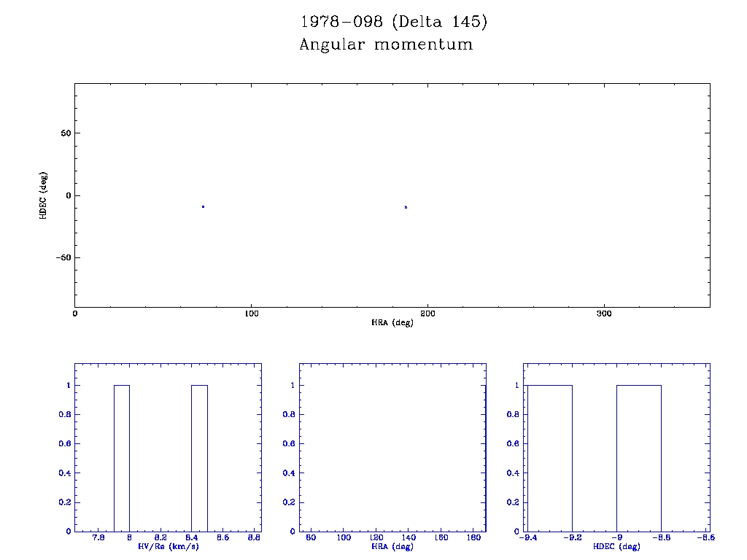The height and width of the screenshot is (560, 747).
Task: Click the "Angular momentum" subtitle
Action: tap(386, 44)
